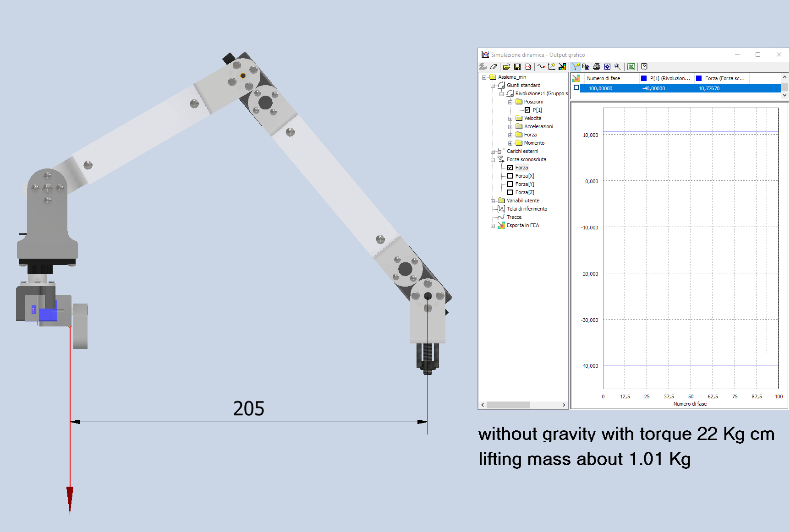Click the rainbow-colored export to FEA toolbar icon
Screen dimensions: 790x532
562,67
